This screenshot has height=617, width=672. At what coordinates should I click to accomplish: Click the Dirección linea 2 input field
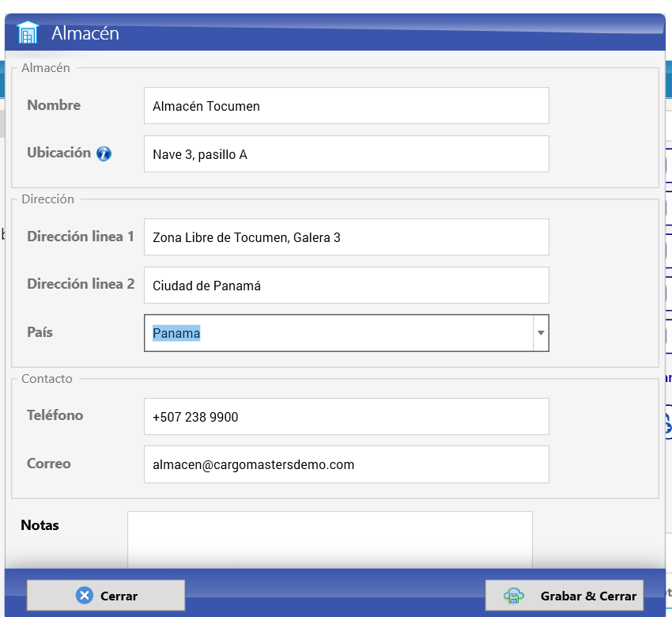pos(346,285)
